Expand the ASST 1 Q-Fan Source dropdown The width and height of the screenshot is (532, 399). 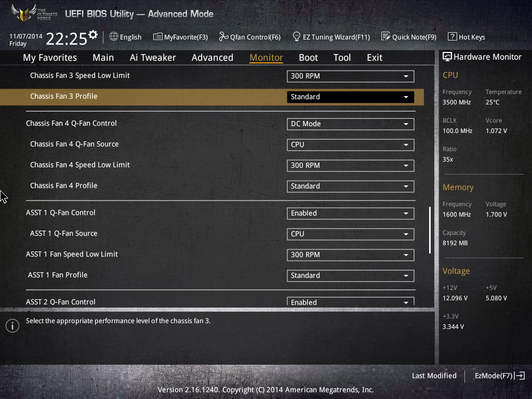pos(351,234)
